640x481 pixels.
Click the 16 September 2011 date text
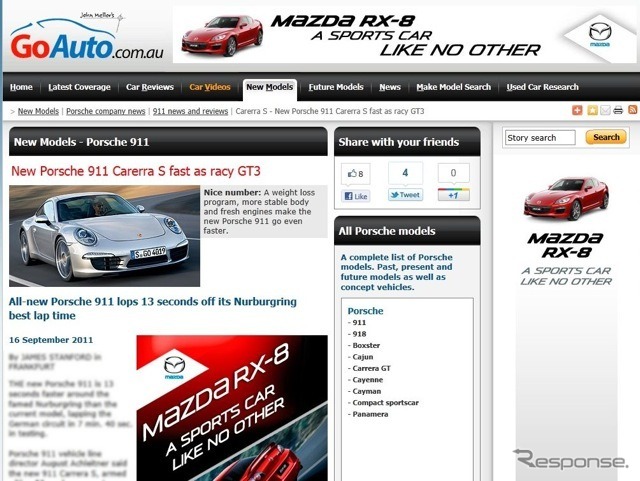[51, 340]
